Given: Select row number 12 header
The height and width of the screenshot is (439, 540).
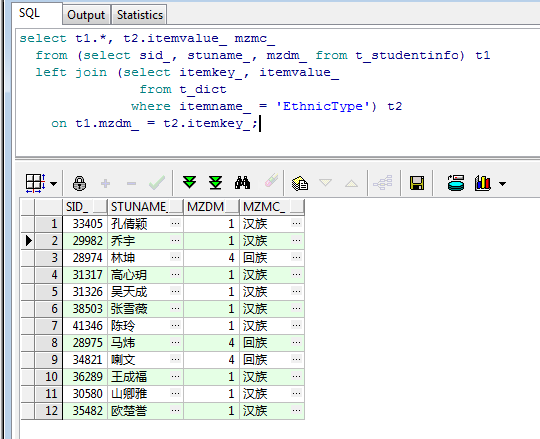Looking at the screenshot, I should click(49, 411).
